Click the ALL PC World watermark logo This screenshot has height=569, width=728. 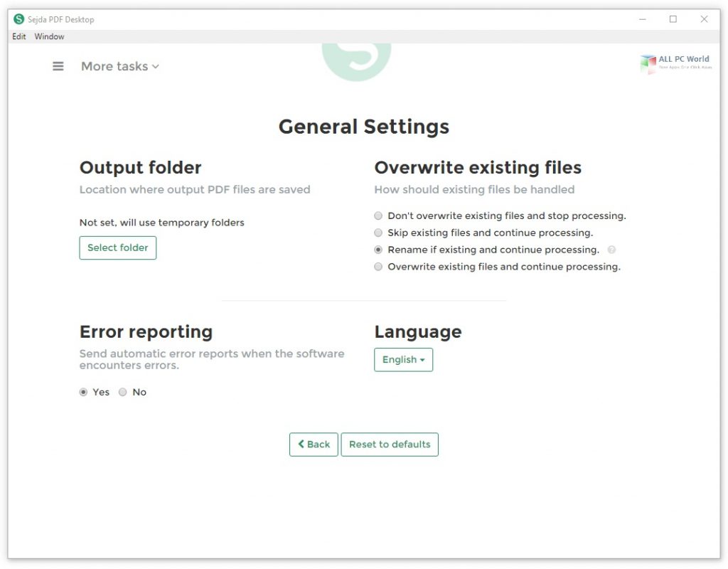(674, 64)
